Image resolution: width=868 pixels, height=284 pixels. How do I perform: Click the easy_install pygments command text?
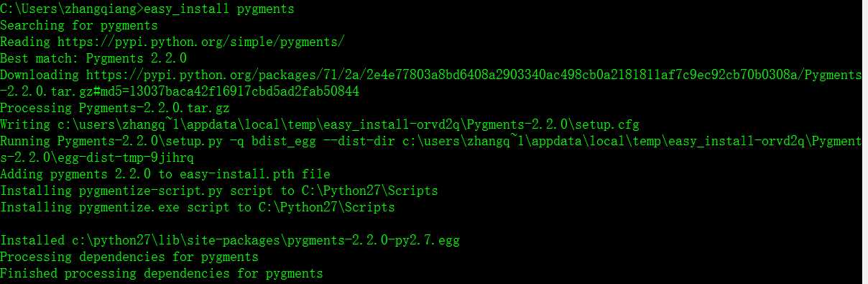point(218,9)
